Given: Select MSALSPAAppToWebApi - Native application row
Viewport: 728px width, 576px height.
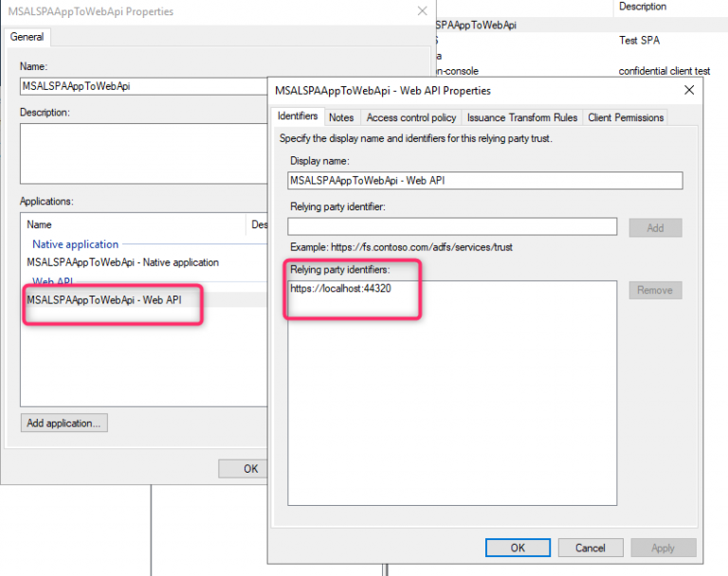Looking at the screenshot, I should (123, 262).
